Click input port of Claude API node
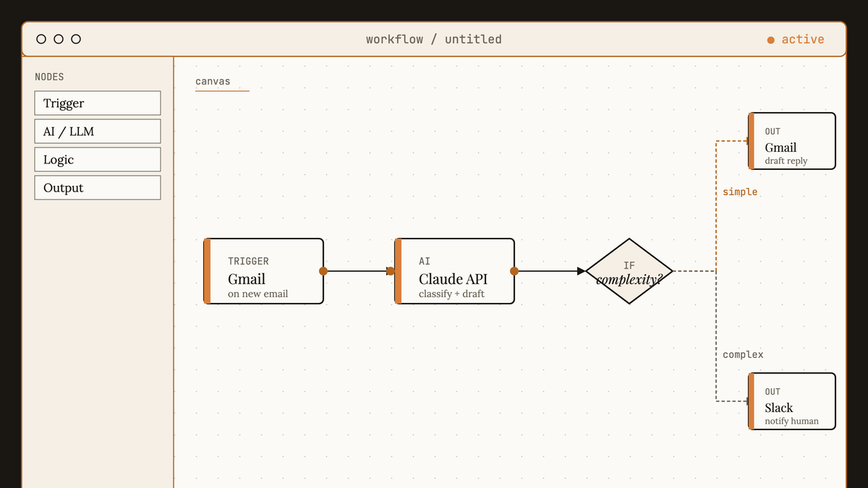Image resolution: width=868 pixels, height=488 pixels. 391,271
